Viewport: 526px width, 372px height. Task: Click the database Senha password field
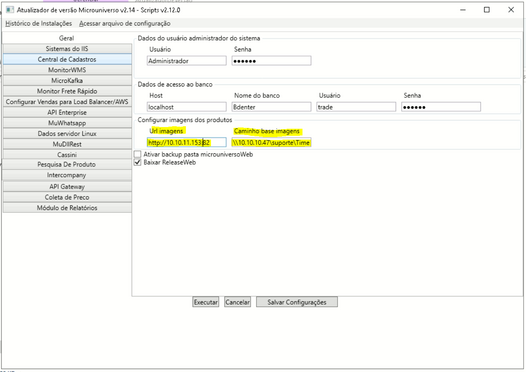(441, 107)
